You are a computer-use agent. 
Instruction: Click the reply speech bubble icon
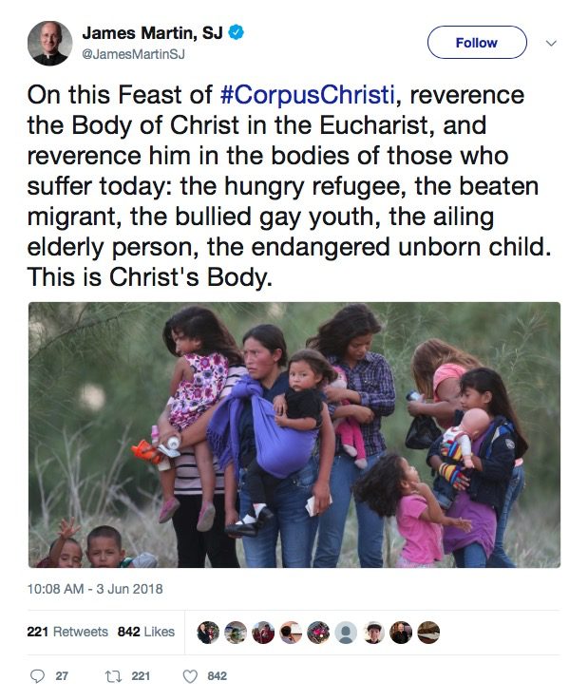tap(38, 676)
